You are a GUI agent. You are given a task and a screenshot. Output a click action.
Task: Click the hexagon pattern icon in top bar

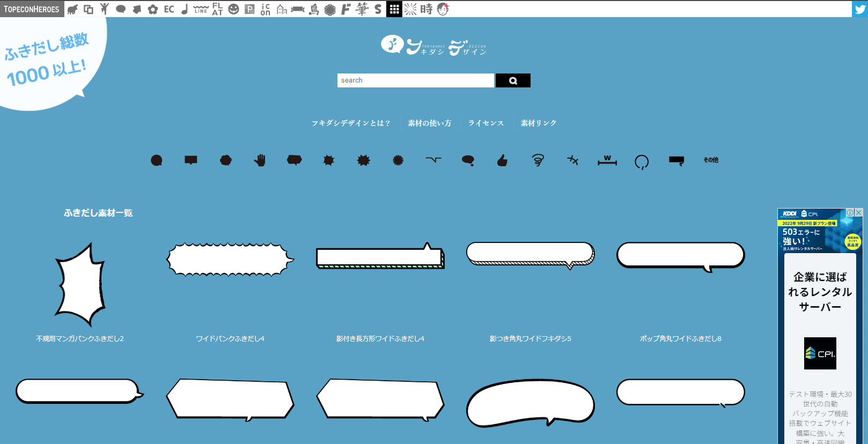point(330,9)
